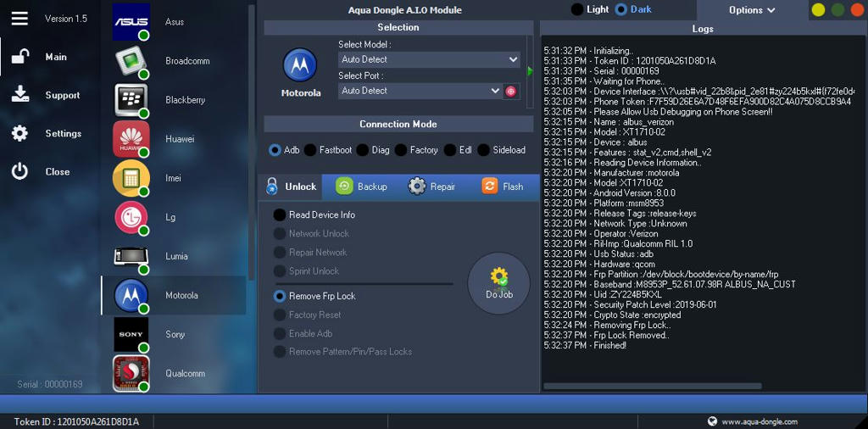The height and width of the screenshot is (429, 868).
Task: Select the Lumia phone icon
Action: coord(131,256)
